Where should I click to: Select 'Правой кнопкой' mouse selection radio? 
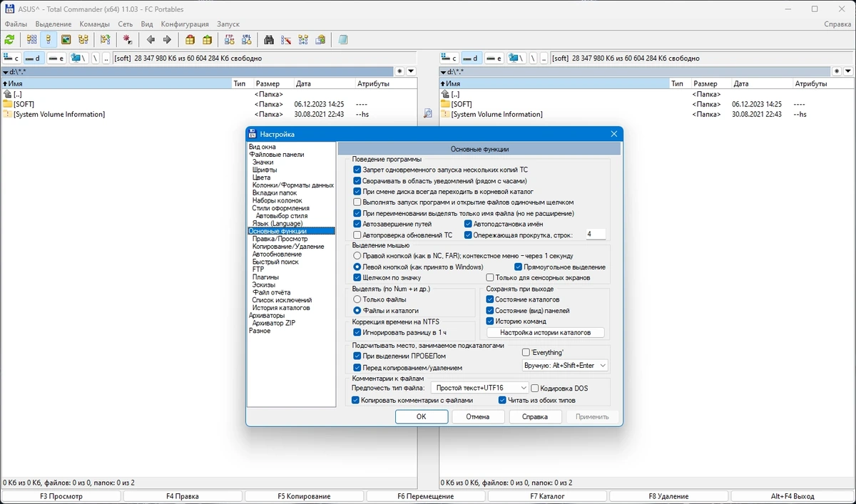357,255
